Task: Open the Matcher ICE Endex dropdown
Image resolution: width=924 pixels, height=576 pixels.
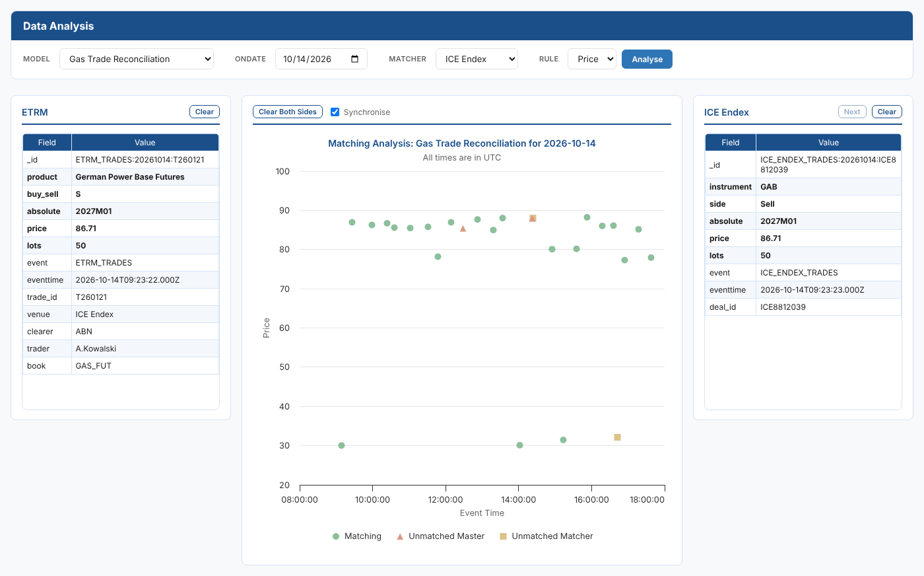Action: point(477,59)
